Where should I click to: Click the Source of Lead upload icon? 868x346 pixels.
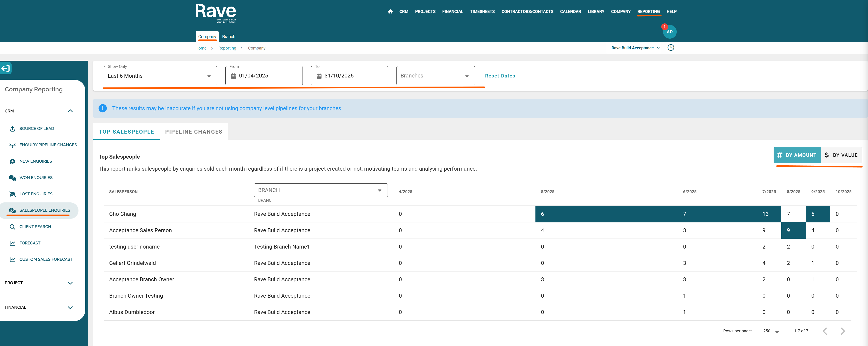point(13,129)
